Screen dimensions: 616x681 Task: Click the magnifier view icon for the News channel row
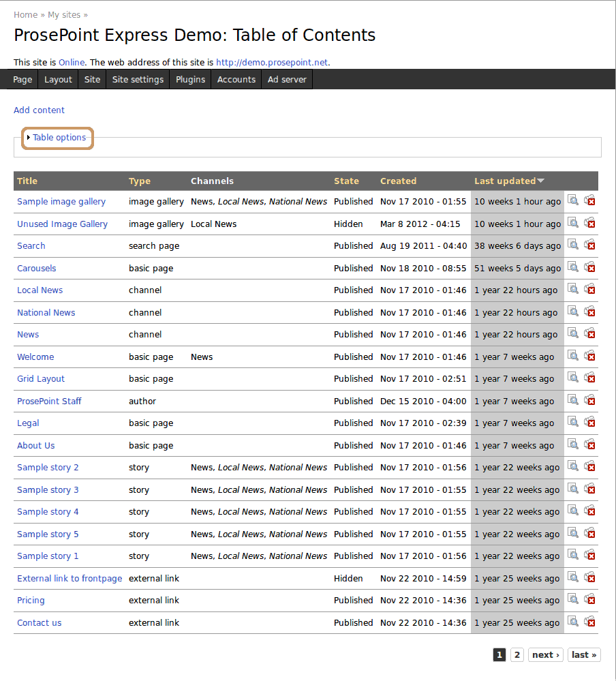click(573, 333)
